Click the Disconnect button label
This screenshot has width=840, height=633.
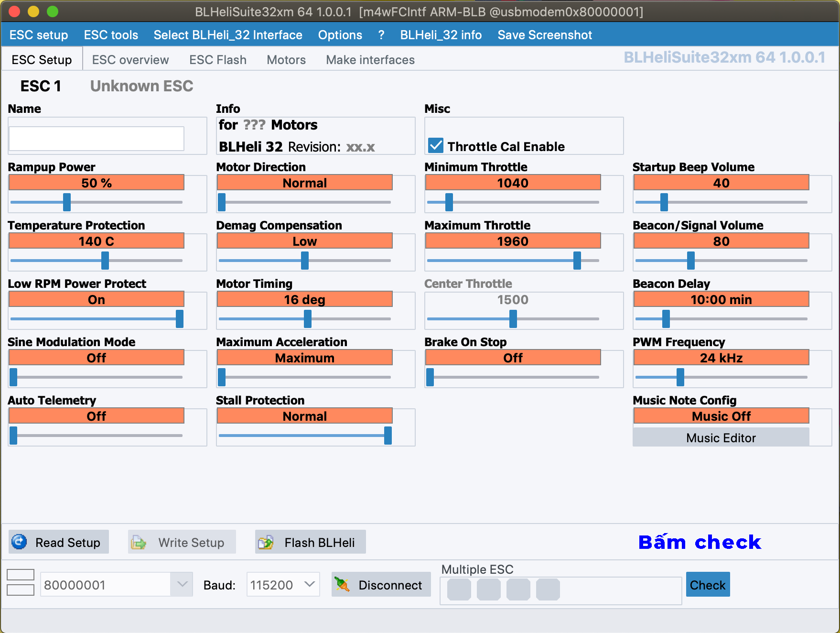pos(390,585)
